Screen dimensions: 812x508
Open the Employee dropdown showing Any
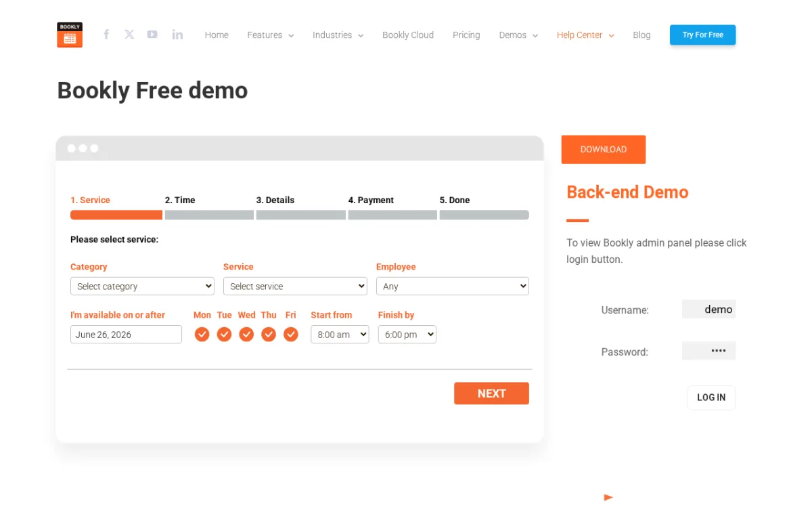pos(453,287)
